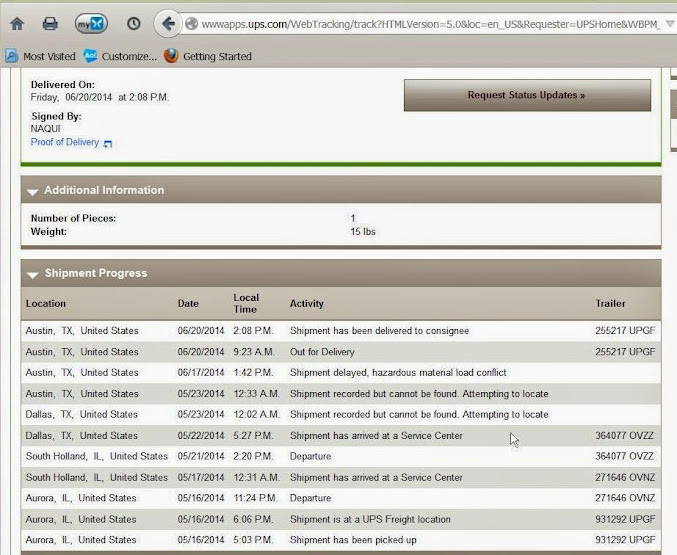This screenshot has height=555, width=677.
Task: Click the globe site identity icon
Action: tap(191, 24)
